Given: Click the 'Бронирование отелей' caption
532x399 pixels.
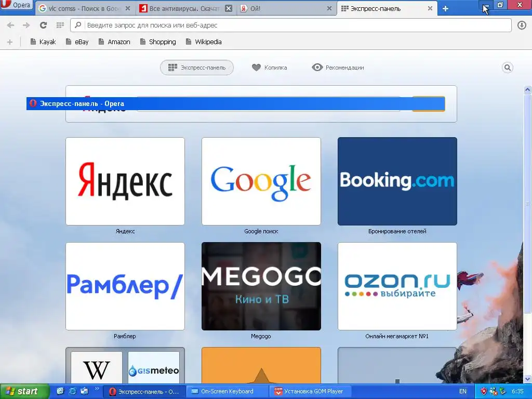Looking at the screenshot, I should click(397, 231).
